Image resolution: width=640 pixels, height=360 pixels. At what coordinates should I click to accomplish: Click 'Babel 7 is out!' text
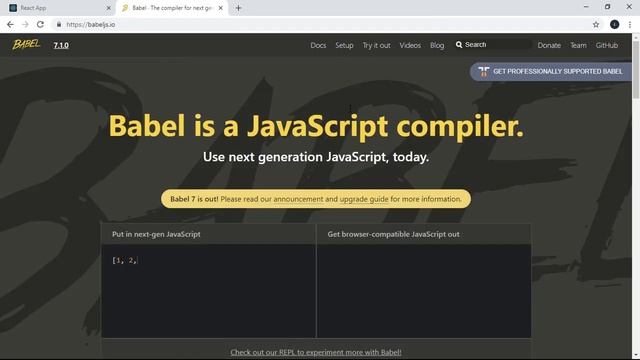coord(194,199)
